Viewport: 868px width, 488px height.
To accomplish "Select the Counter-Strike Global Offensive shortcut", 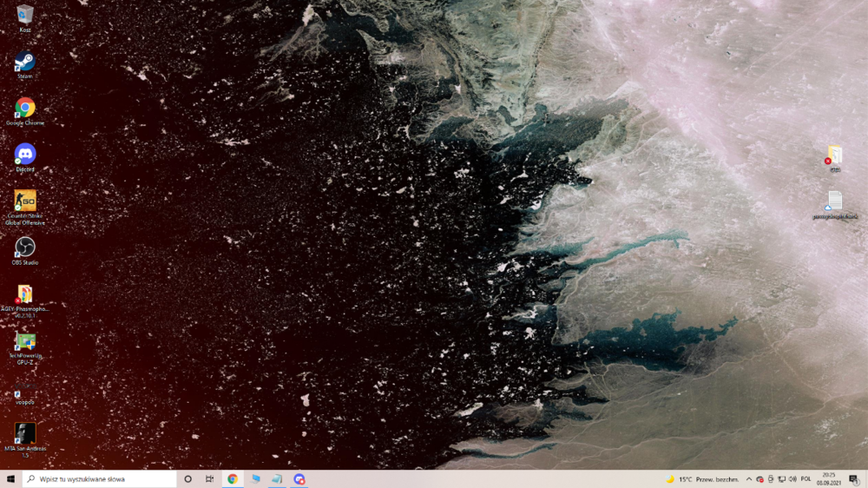I will [x=25, y=208].
